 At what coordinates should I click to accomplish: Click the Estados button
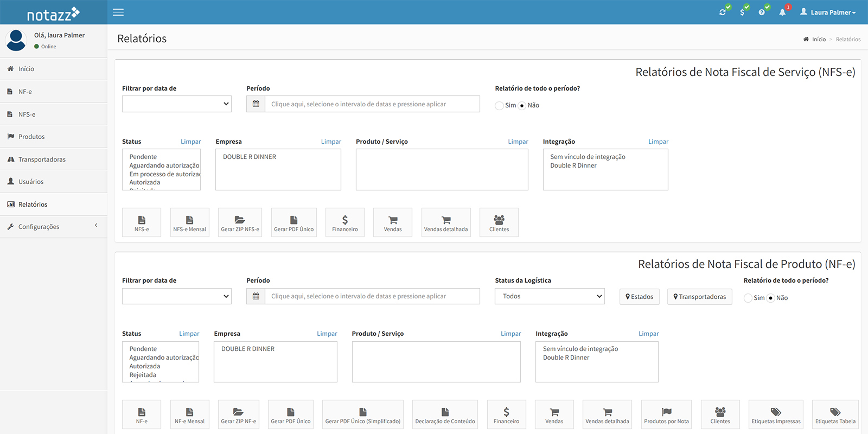[640, 297]
